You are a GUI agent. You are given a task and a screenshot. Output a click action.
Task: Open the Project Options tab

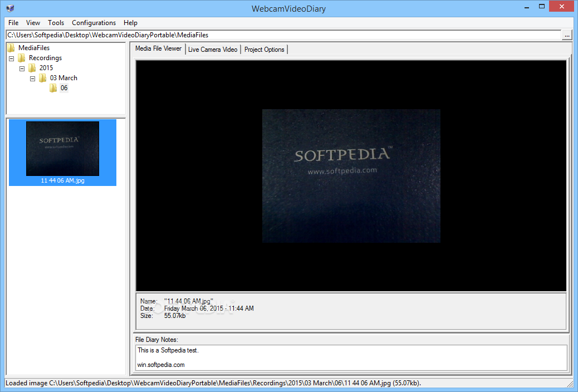pyautogui.click(x=264, y=50)
